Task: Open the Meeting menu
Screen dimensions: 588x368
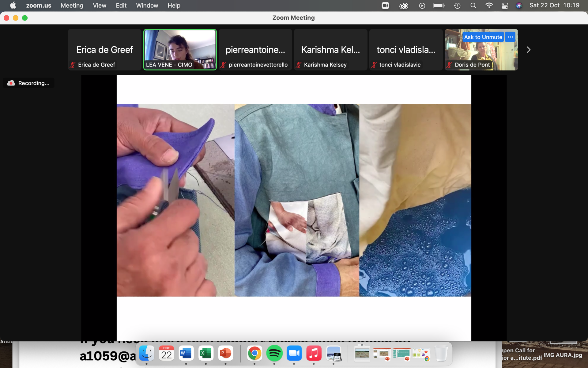Action: click(72, 6)
